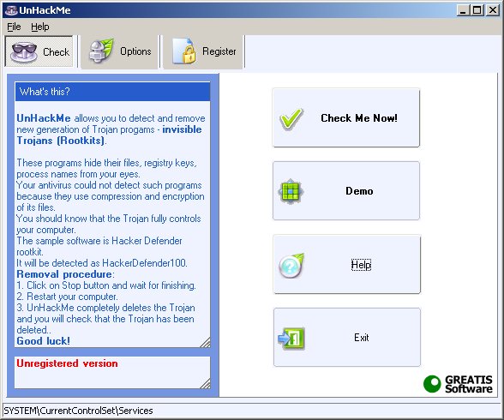Click the UnHackMe title bar icon
Screen dimensions: 504x420
tap(11, 10)
